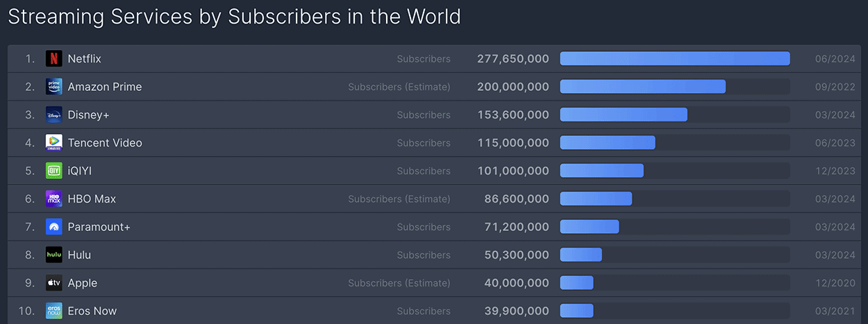Click the Eros Now name link

tap(92, 311)
